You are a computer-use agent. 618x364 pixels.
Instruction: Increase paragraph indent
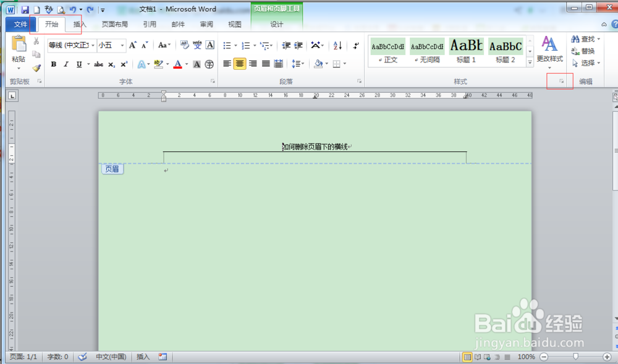click(x=298, y=45)
